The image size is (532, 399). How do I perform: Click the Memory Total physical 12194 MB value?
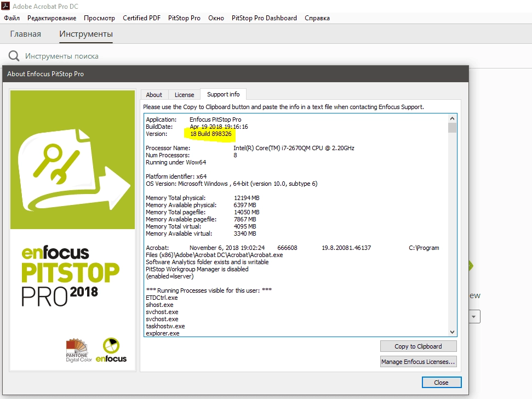pos(247,198)
